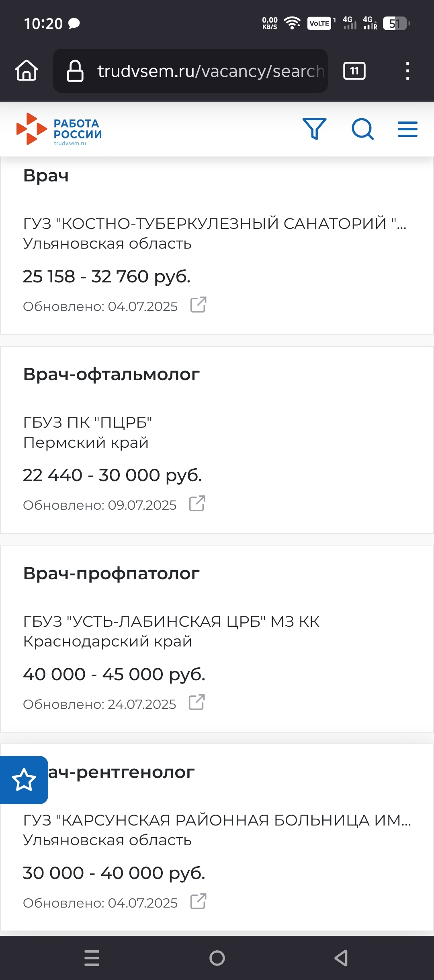Open the Врач-офтальмолог vacancy title
The width and height of the screenshot is (434, 980).
click(x=111, y=374)
